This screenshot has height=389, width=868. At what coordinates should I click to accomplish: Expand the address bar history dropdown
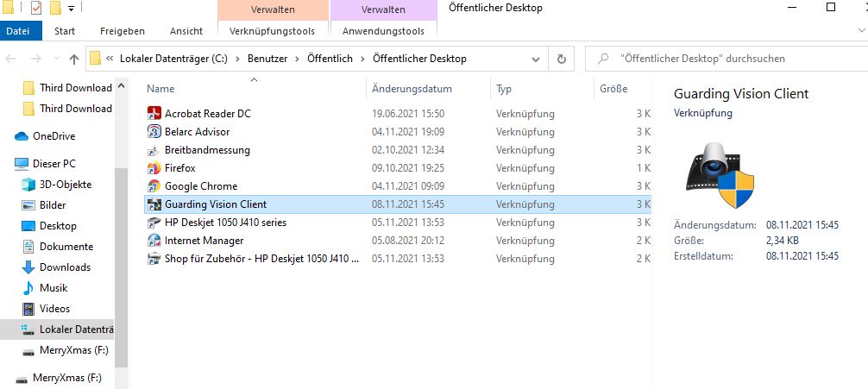[536, 59]
